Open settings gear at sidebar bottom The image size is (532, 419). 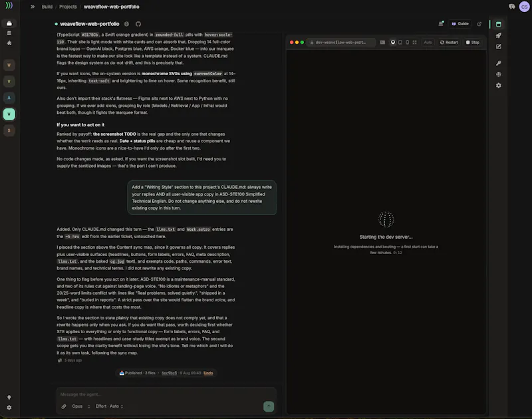click(x=9, y=408)
